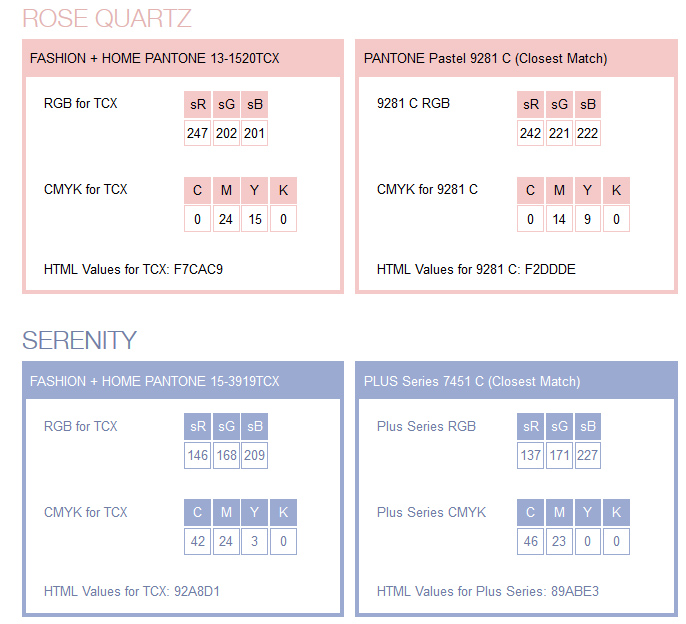Screen dimensions: 686x624
Task: Click C header cell in Plus Series CMYK
Action: coord(530,512)
